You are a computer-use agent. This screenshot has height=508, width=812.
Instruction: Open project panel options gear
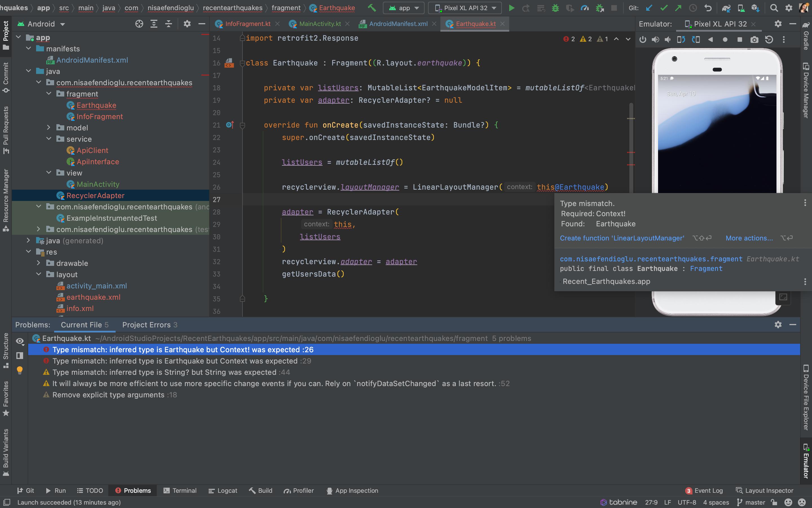187,24
